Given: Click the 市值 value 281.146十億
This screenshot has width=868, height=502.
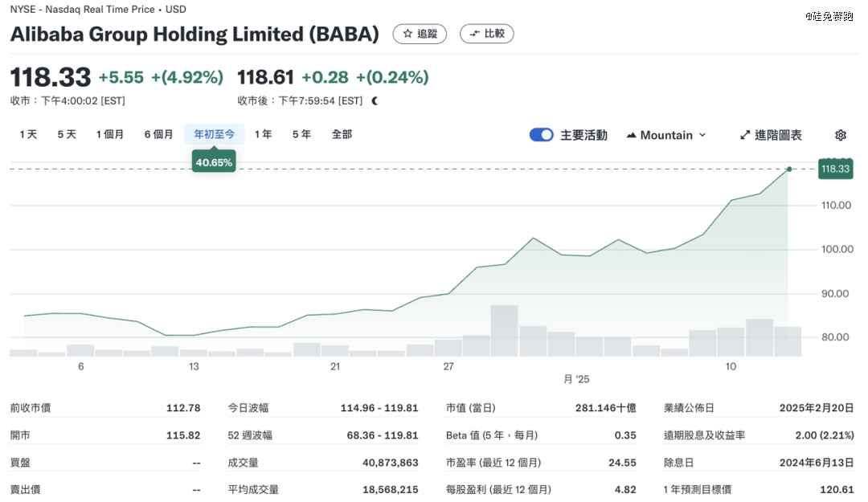Looking at the screenshot, I should (x=606, y=408).
